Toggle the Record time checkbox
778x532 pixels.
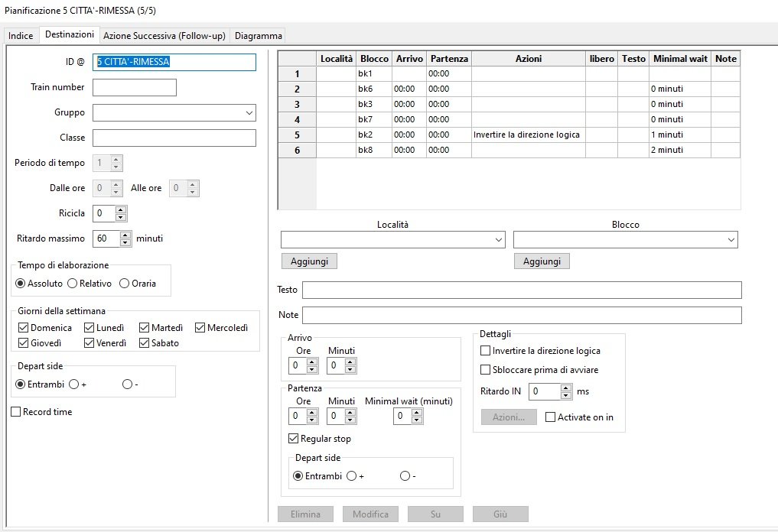point(16,412)
